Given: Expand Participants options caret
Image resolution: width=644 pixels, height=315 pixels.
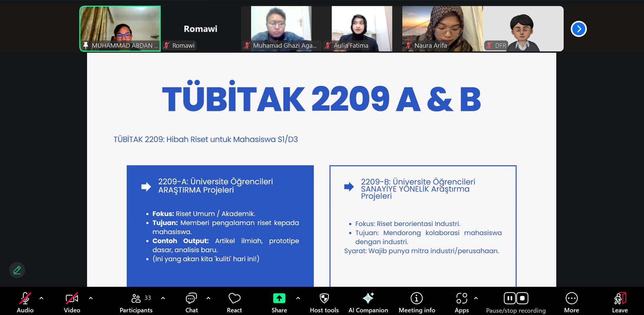Looking at the screenshot, I should [x=163, y=298].
